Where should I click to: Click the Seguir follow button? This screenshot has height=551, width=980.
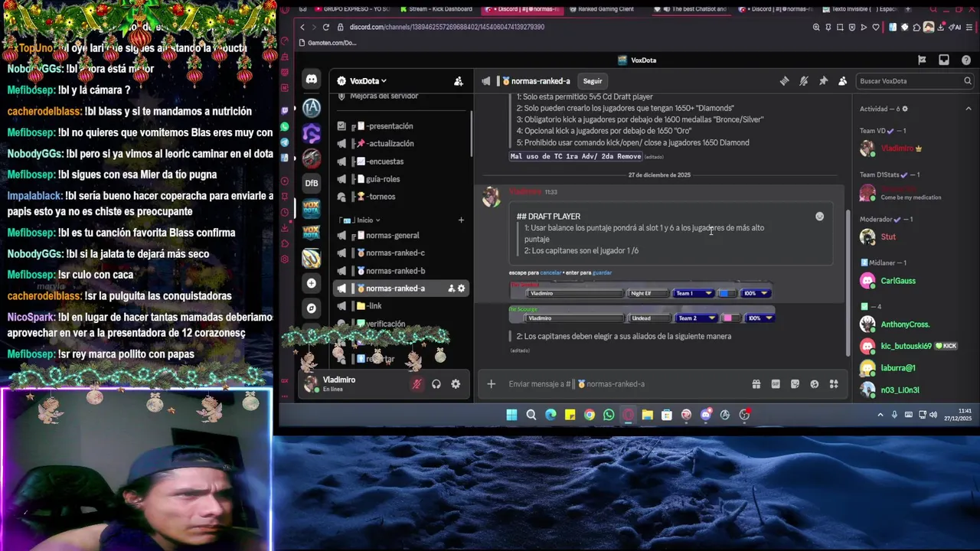tap(593, 81)
